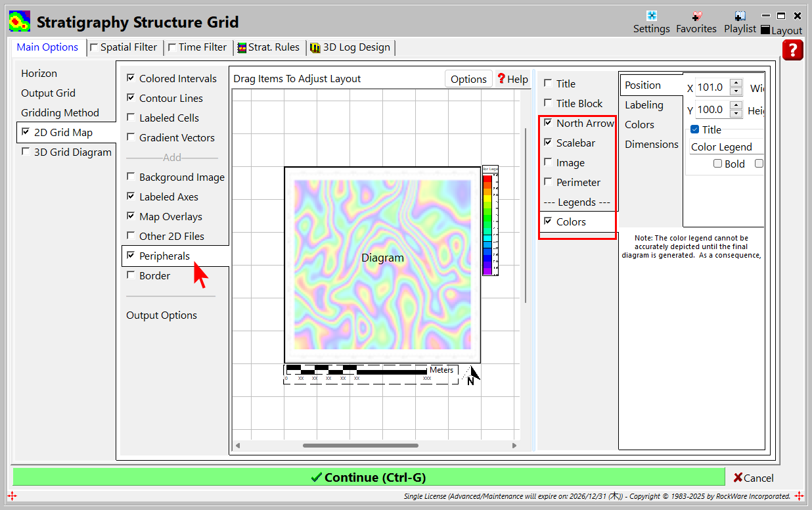812x510 pixels.
Task: Click the Options button above layout
Action: tap(468, 79)
